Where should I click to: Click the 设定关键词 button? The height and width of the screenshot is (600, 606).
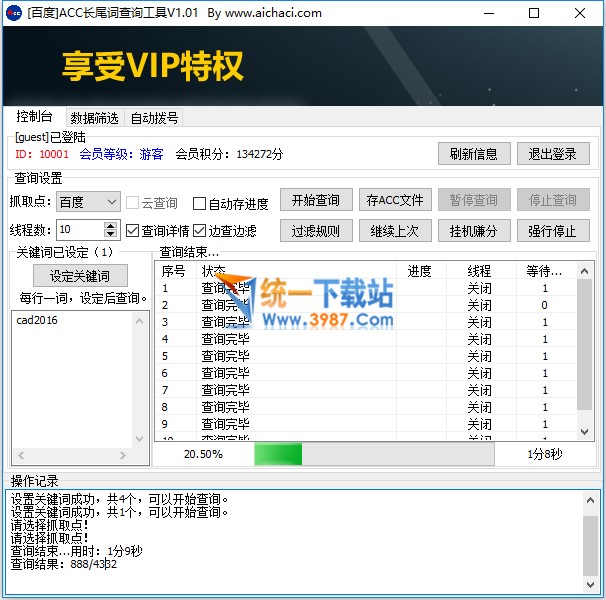tap(81, 276)
